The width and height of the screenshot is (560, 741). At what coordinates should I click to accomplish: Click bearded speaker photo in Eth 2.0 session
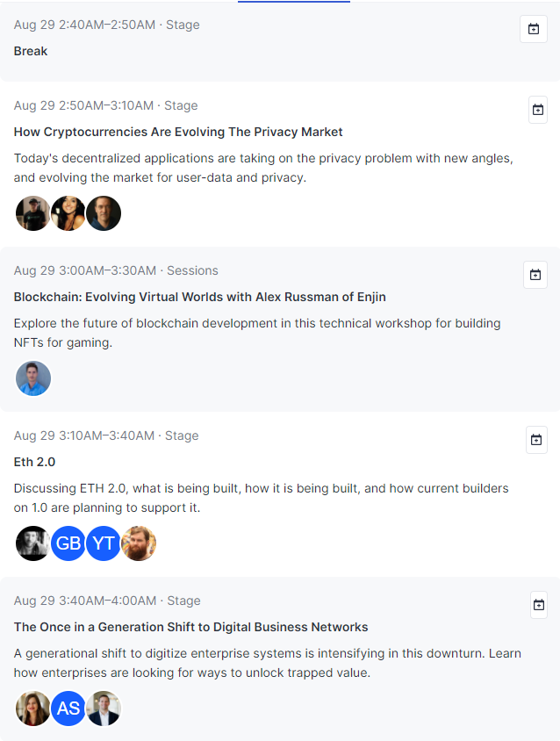[x=139, y=543]
